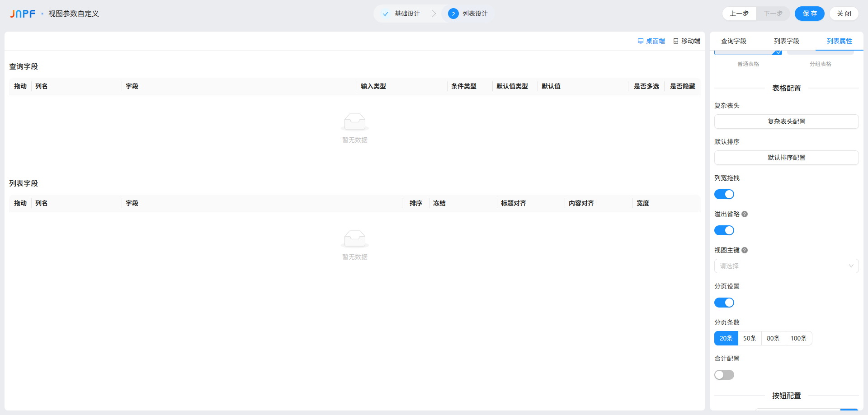Click the 保存 button

tap(809, 14)
